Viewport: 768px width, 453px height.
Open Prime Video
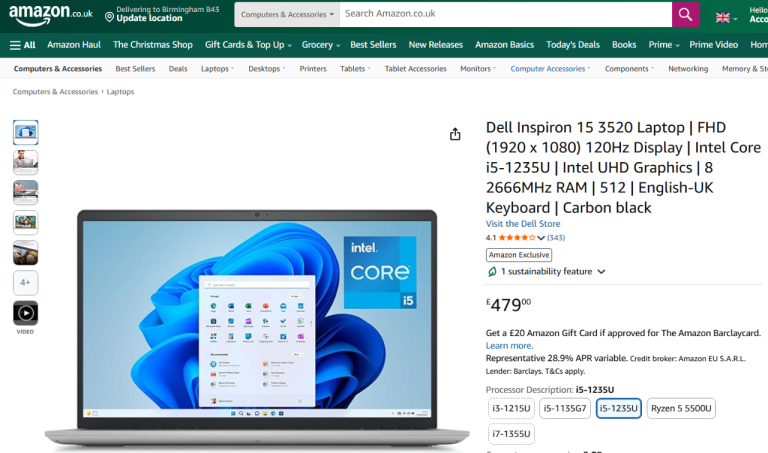(714, 45)
